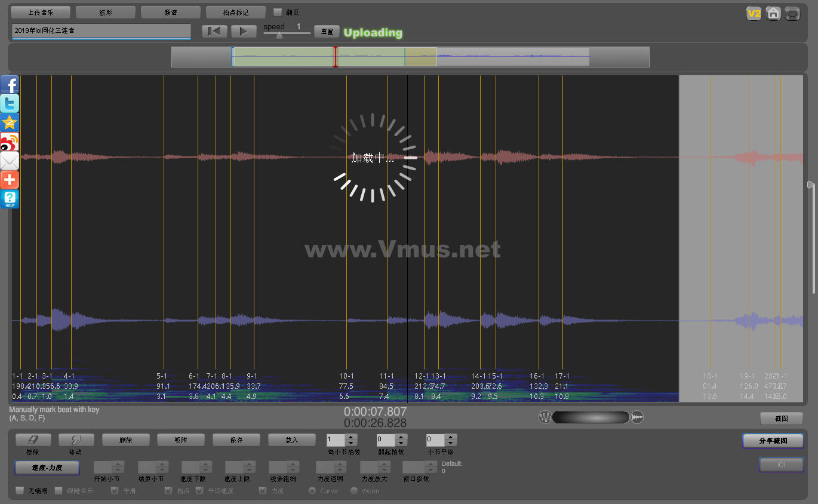The image size is (818, 504).
Task: Decrease 小节平移 with the down arrow
Action: click(451, 443)
